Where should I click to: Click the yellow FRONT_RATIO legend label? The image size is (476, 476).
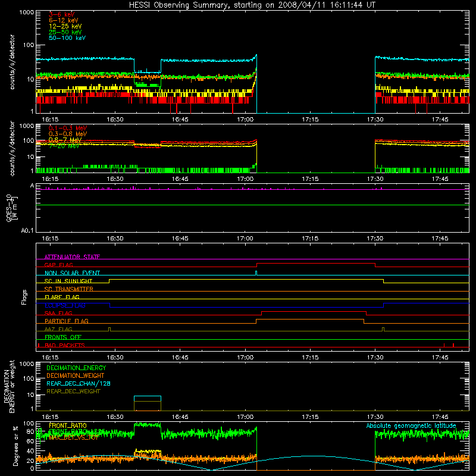68,425
